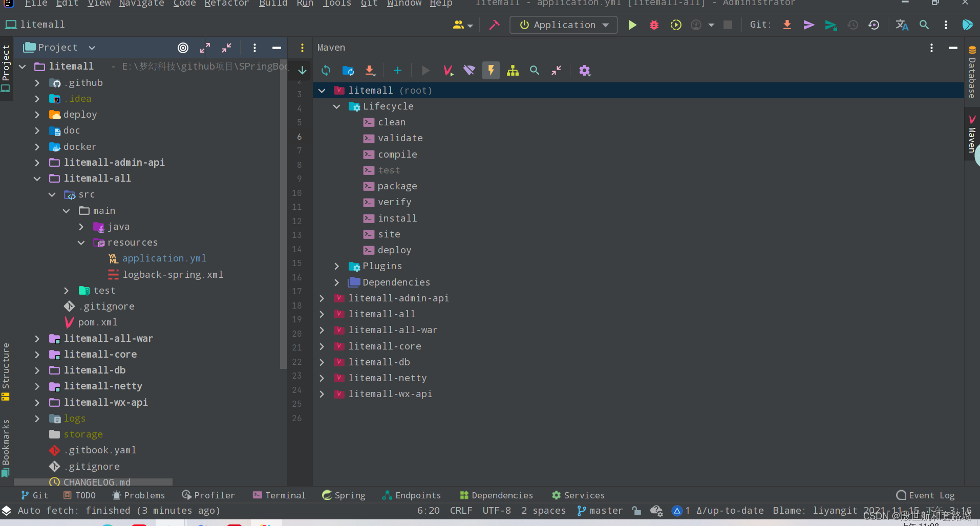Image resolution: width=980 pixels, height=526 pixels.
Task: Click the Project tree vertical scrollbar
Action: point(284,215)
